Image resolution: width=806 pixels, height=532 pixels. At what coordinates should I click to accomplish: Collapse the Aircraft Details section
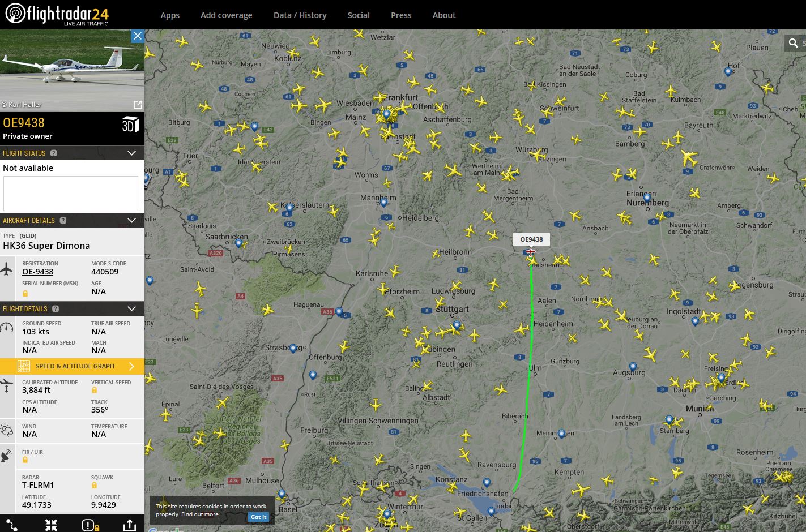click(x=131, y=221)
